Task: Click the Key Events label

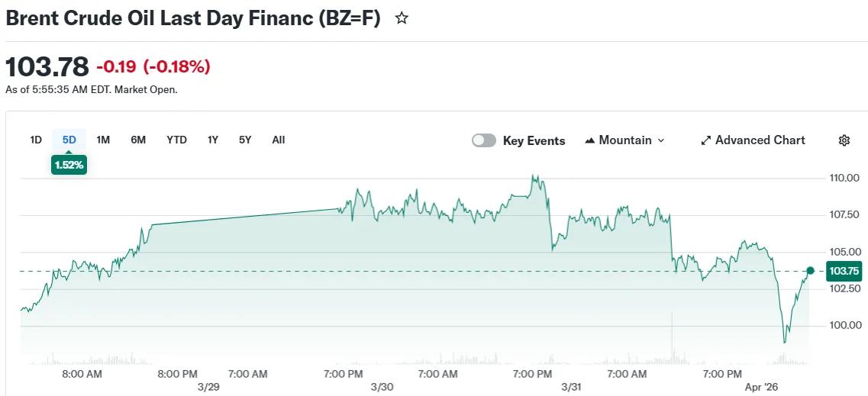Action: click(x=534, y=141)
